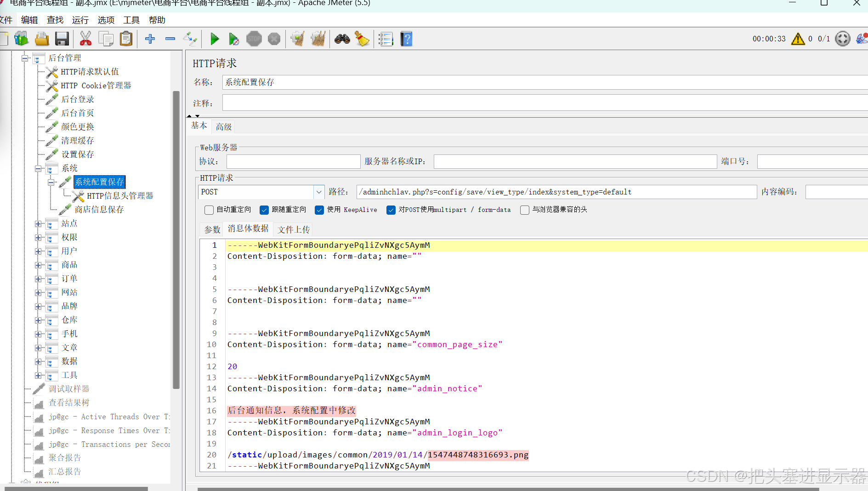868x491 pixels.
Task: Click the Save test plan floppy icon
Action: coord(62,39)
